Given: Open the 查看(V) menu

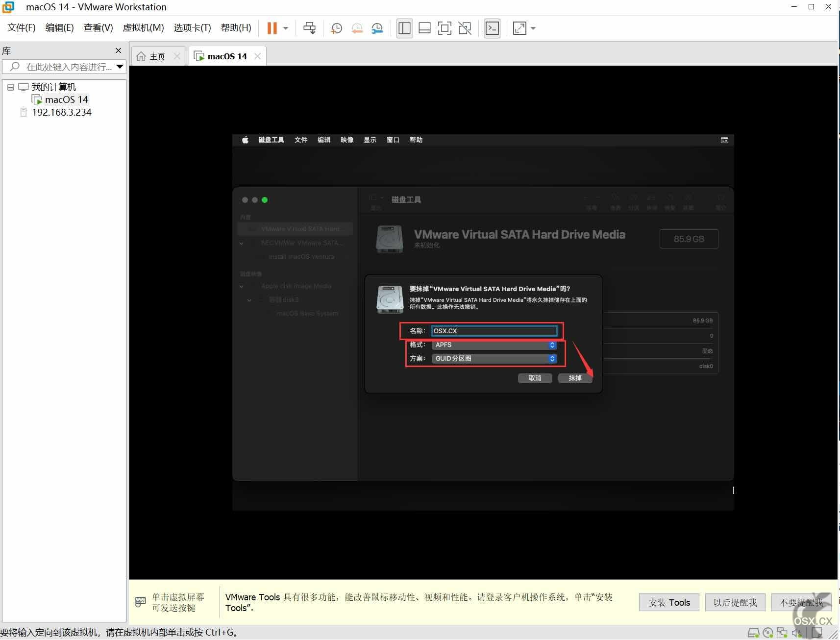Looking at the screenshot, I should click(98, 28).
